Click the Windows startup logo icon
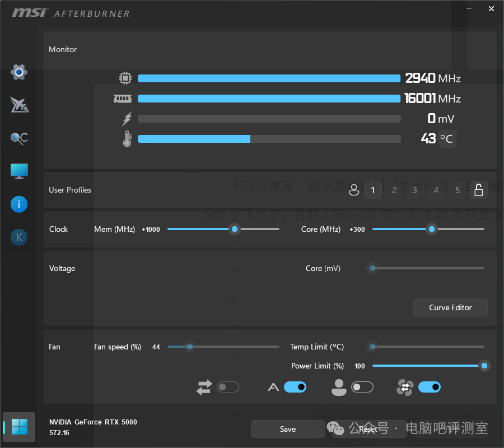 tap(19, 427)
